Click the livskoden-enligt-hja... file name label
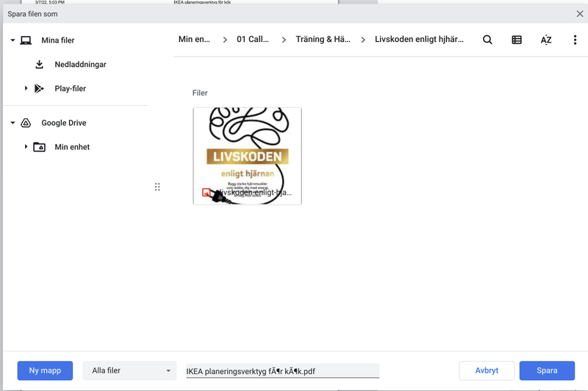This screenshot has width=588, height=391. tap(254, 193)
